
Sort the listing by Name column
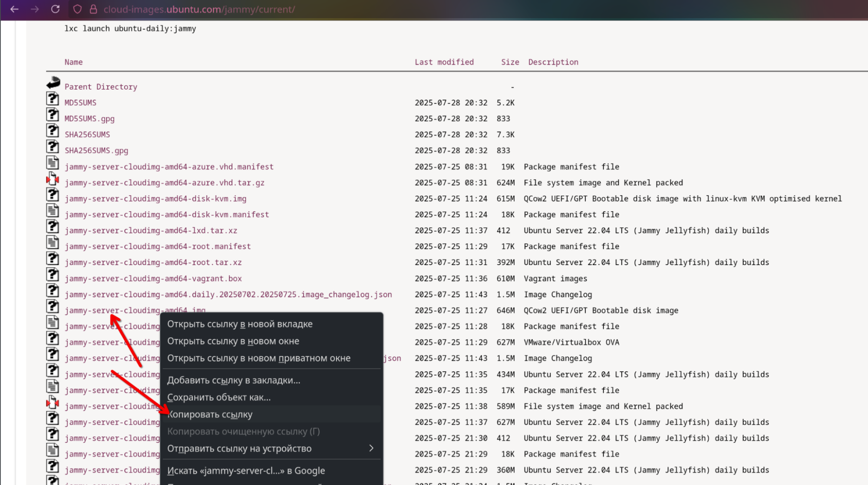click(73, 62)
